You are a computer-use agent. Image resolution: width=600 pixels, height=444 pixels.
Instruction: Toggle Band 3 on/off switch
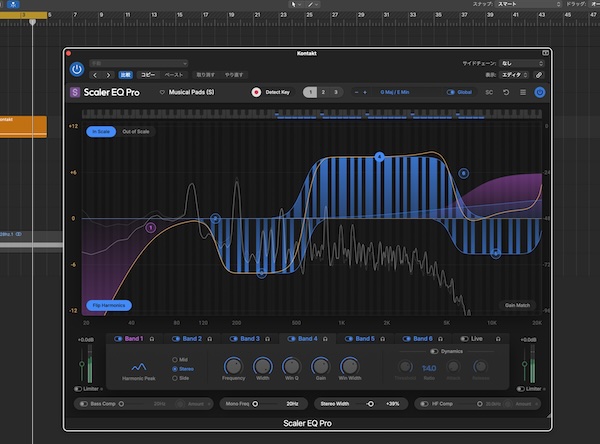pos(233,339)
